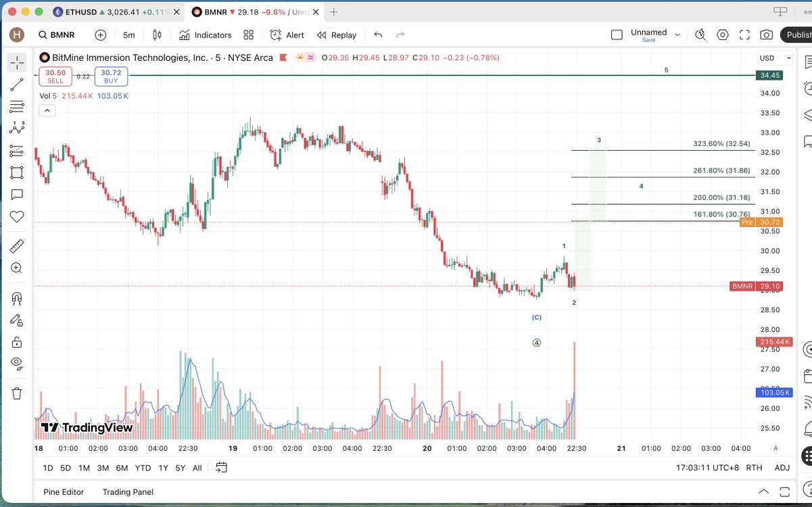Click the trash icon to remove drawings

pyautogui.click(x=17, y=393)
